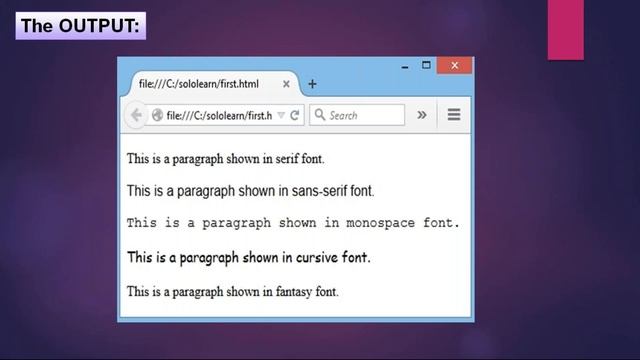Click the fantasy font paragraph
Image resolution: width=640 pixels, height=360 pixels.
[x=233, y=292]
